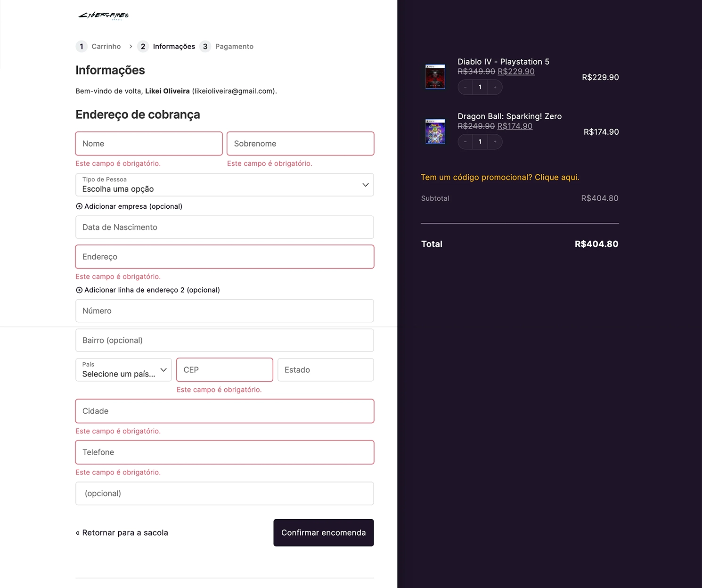Increase Diablo IV quantity with plus
The image size is (702, 588).
[495, 87]
